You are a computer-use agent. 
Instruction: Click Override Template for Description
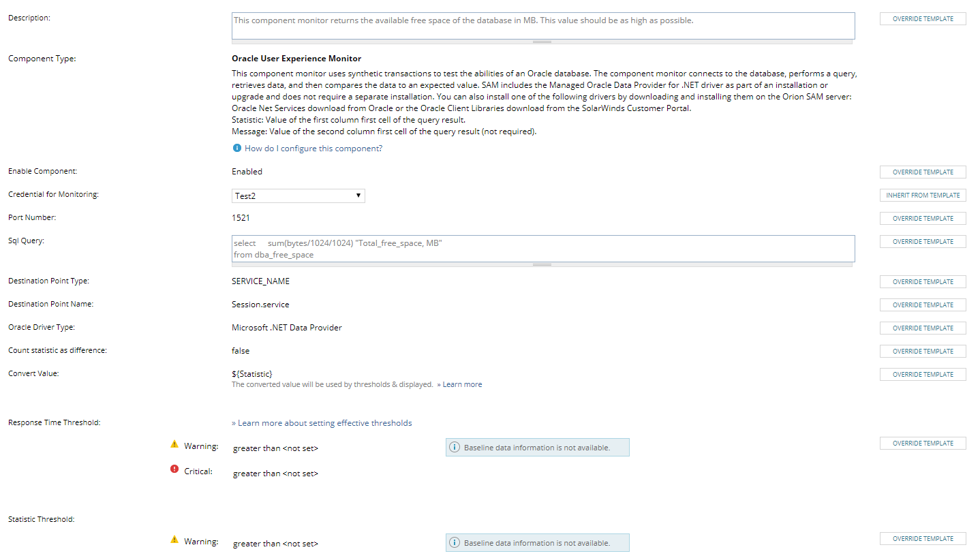(923, 19)
